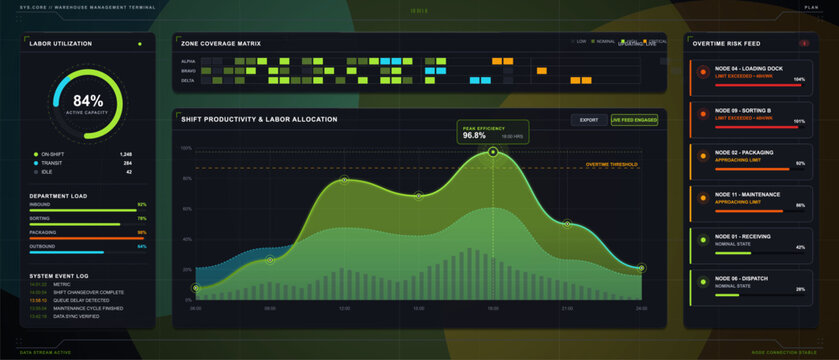Image resolution: width=839 pixels, height=360 pixels.
Task: Click the Transit count 284
Action: (x=127, y=163)
